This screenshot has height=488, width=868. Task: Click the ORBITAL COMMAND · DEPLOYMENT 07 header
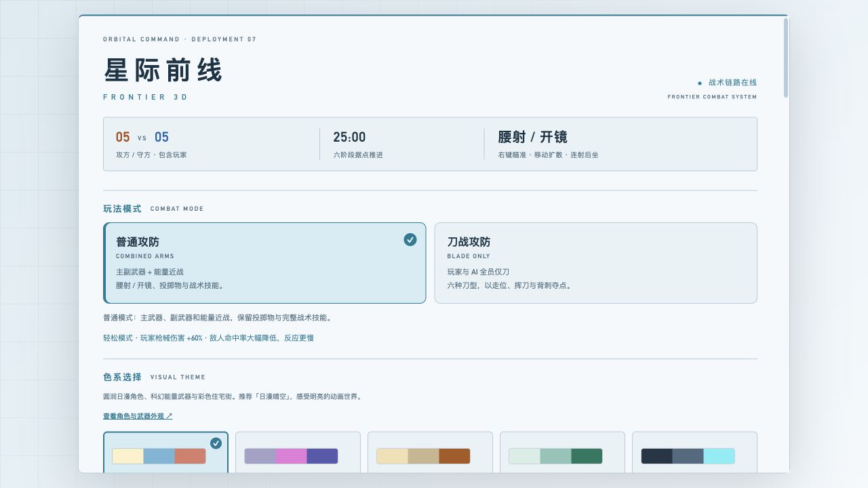180,39
